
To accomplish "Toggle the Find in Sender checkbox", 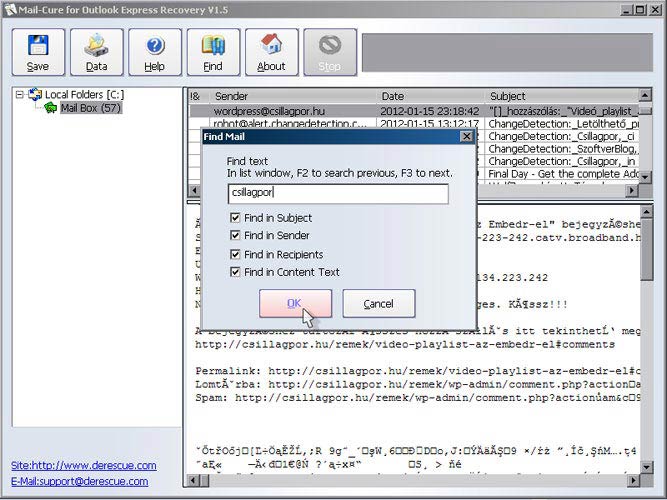I will pyautogui.click(x=235, y=235).
